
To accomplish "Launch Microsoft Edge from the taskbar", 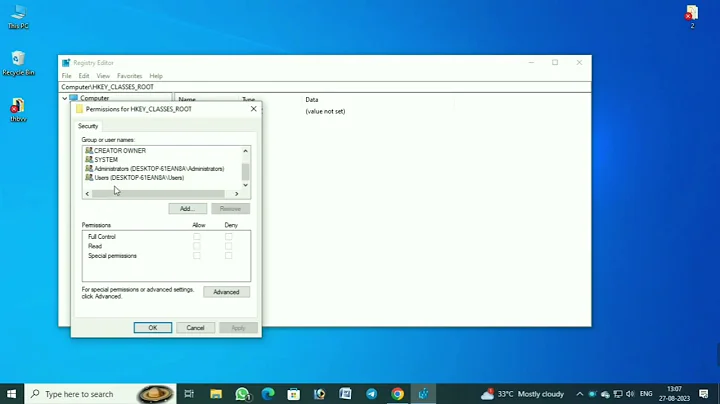I will pos(268,394).
